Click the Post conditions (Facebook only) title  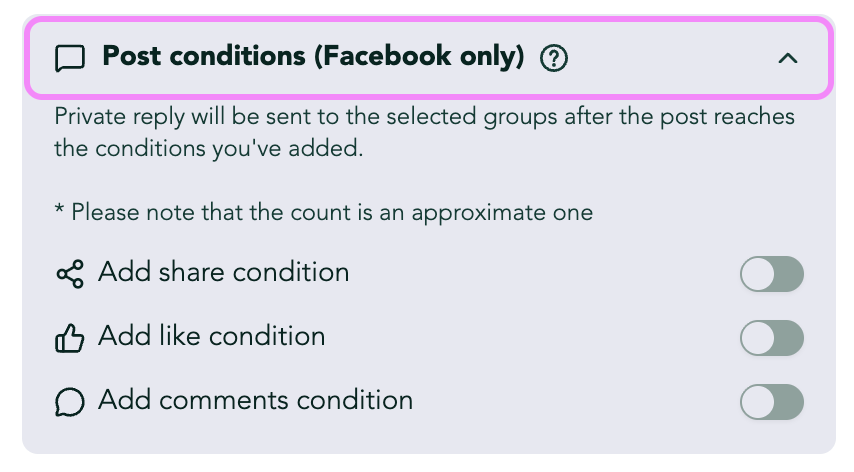[x=313, y=57]
